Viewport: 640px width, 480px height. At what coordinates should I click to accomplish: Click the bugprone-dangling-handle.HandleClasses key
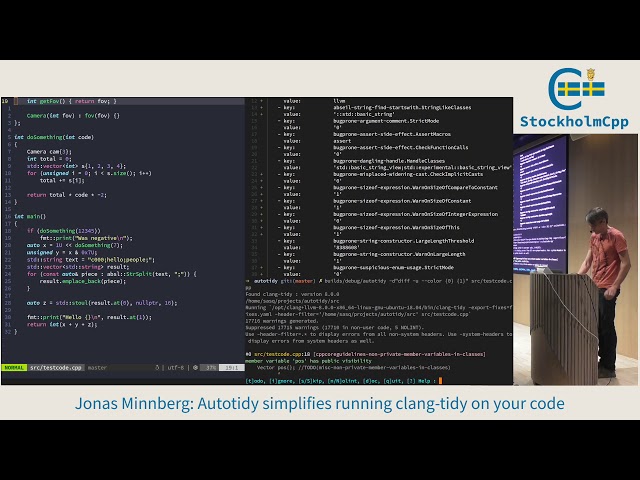389,161
